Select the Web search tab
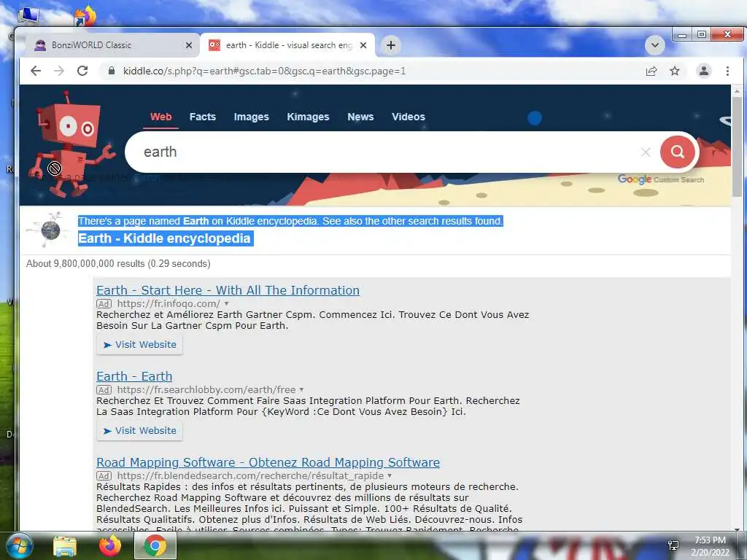 (161, 117)
